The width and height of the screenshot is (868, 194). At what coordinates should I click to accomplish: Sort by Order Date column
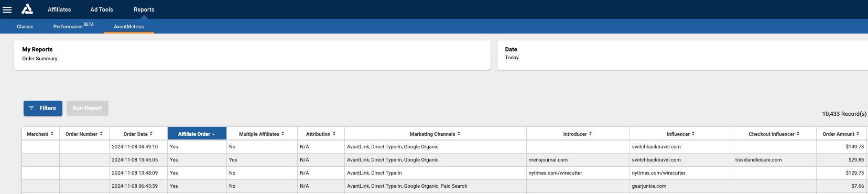coord(138,134)
